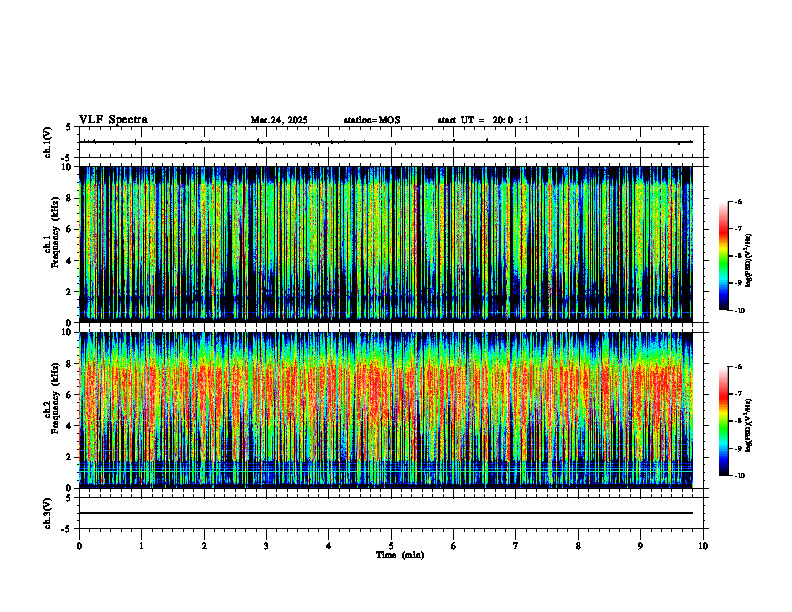Click time axis tick label "2"
Image resolution: width=792 pixels, height=612 pixels.
point(204,546)
